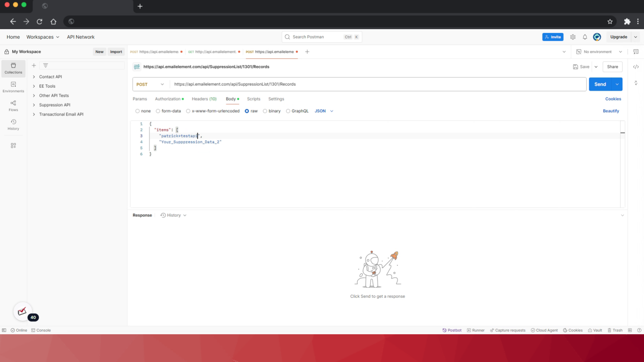
Task: Add a new request tab with plus icon
Action: click(307, 52)
